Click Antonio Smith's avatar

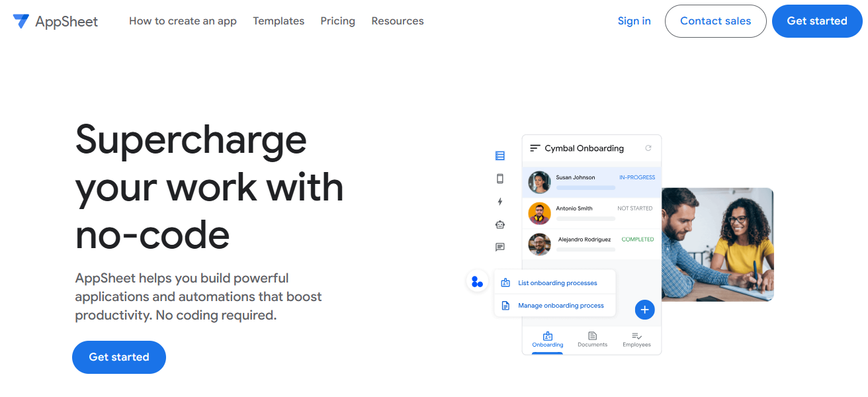[x=540, y=213]
